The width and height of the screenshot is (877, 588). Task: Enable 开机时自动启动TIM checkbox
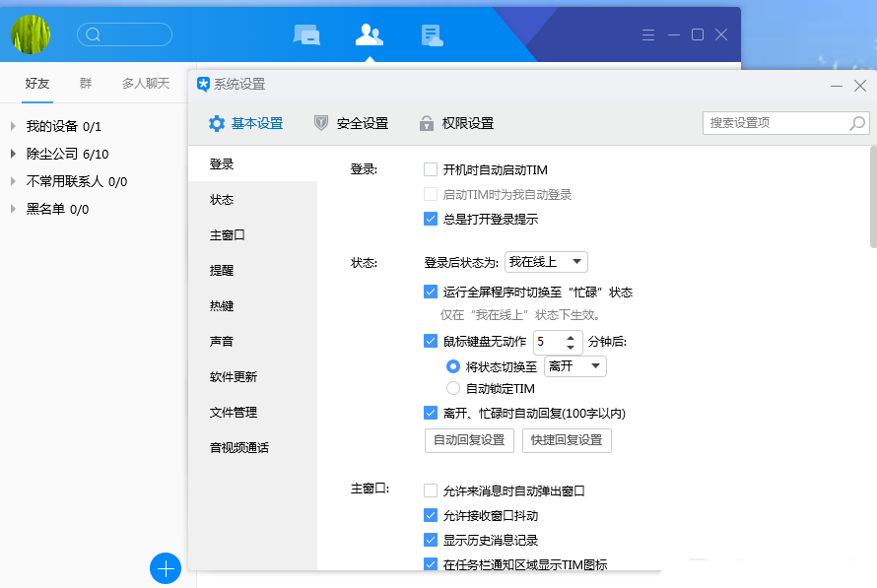[x=430, y=169]
